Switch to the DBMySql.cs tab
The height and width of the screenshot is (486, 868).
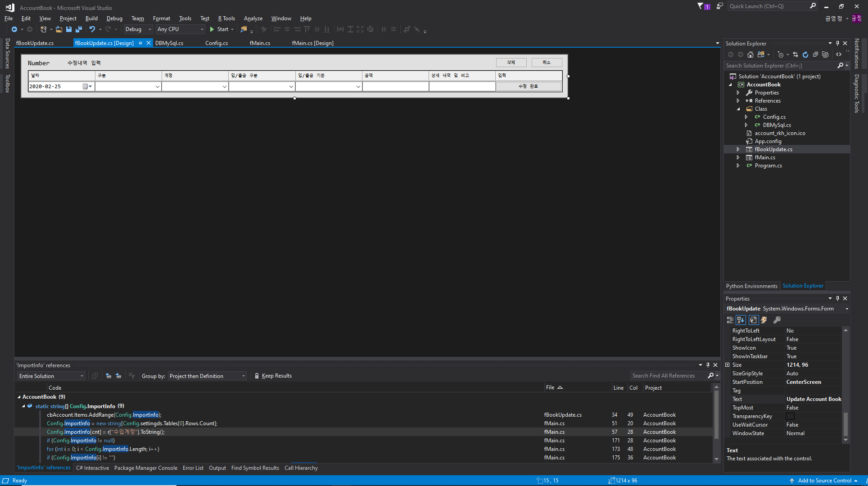(x=169, y=43)
